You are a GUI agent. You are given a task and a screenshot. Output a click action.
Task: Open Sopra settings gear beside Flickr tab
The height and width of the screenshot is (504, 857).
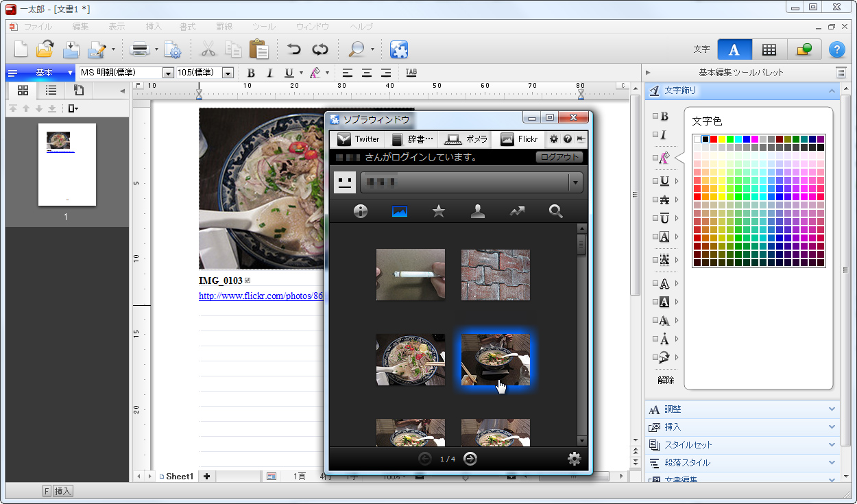coord(554,139)
